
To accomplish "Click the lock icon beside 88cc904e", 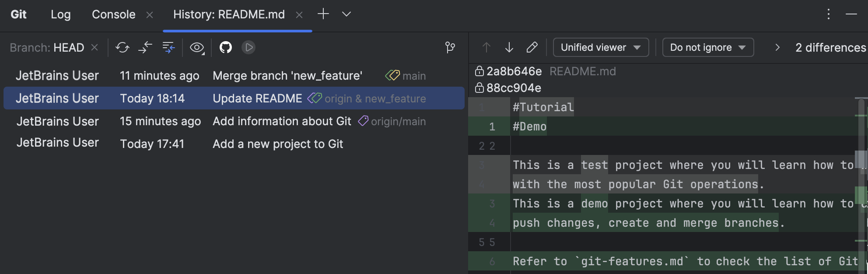I will pyautogui.click(x=479, y=88).
